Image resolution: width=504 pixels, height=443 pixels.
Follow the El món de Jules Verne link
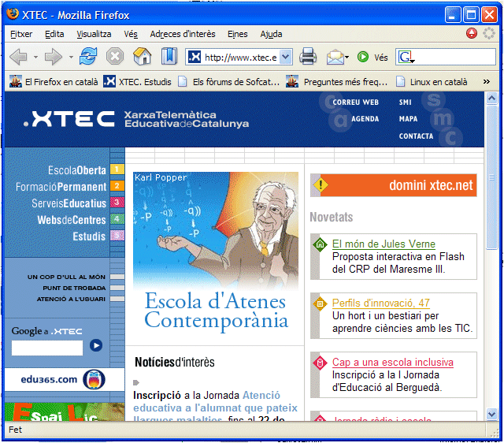[x=384, y=244]
